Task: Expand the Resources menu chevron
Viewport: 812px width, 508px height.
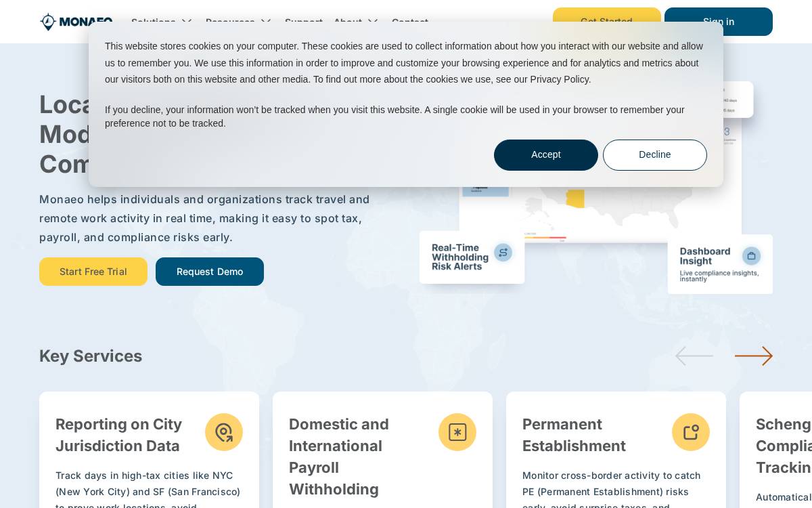Action: point(266,21)
